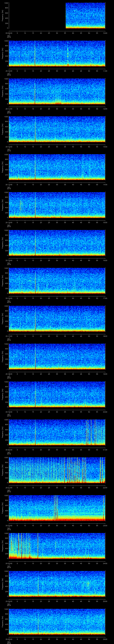The image size is (114, 644).
Task: Click the 45-second tick label under 20:19 spectrogram
Action: pos(81,412)
